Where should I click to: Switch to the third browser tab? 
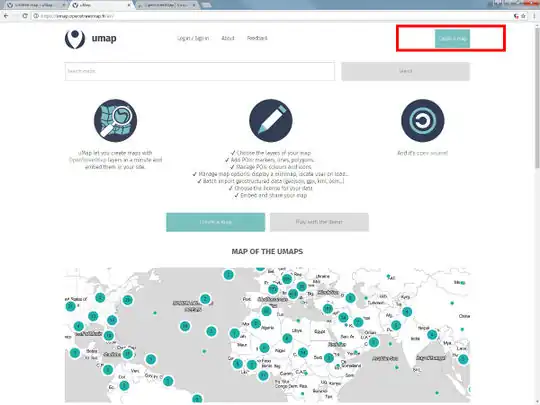(167, 5)
